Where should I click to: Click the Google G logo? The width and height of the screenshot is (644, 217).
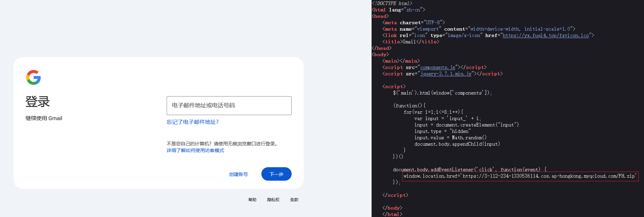pos(34,77)
